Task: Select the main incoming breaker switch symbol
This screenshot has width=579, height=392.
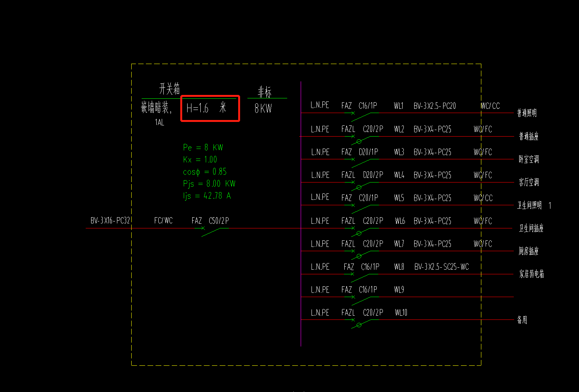Action: click(x=211, y=231)
